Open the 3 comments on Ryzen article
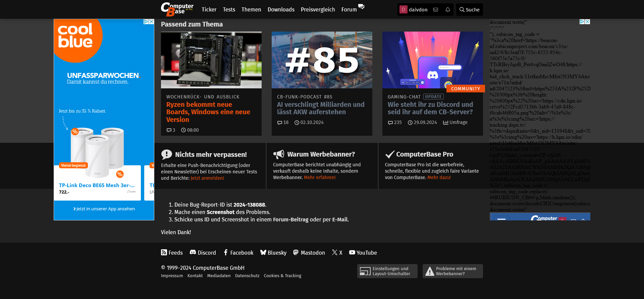This screenshot has width=644, height=299. (171, 130)
